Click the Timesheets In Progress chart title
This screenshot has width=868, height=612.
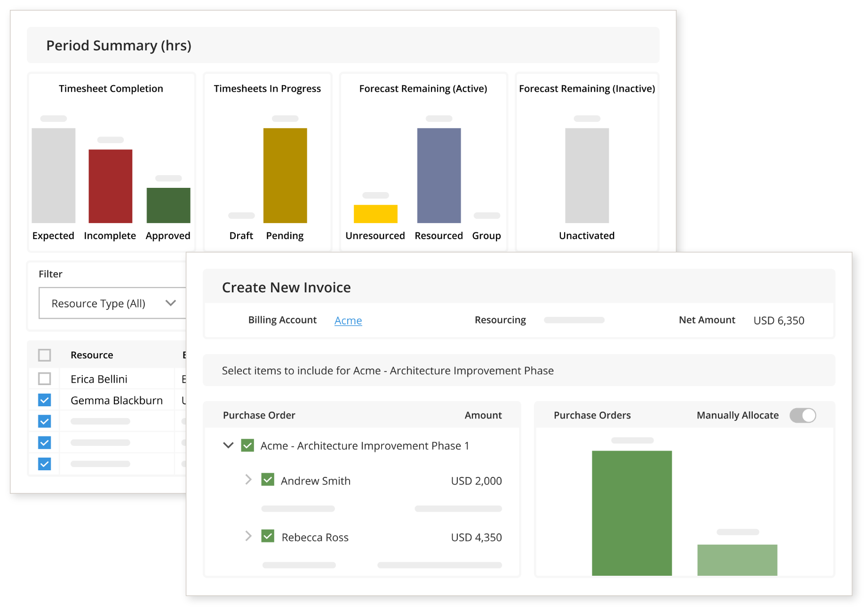(x=267, y=89)
